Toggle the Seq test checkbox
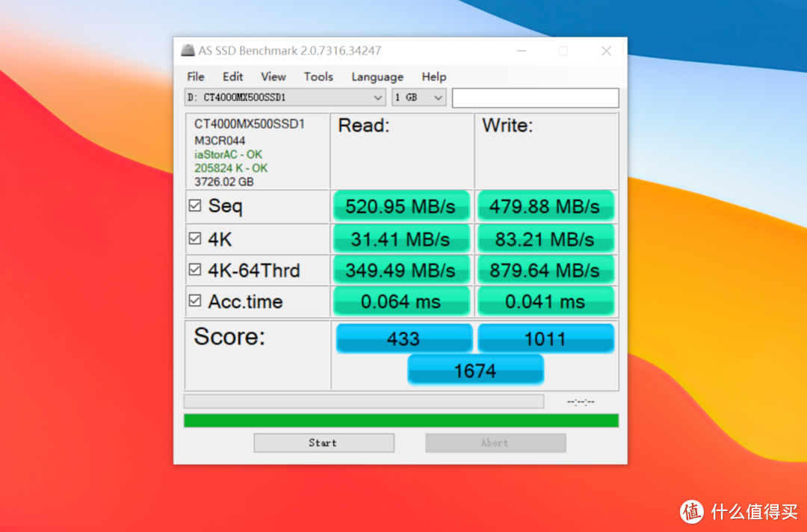This screenshot has width=807, height=532. (196, 205)
